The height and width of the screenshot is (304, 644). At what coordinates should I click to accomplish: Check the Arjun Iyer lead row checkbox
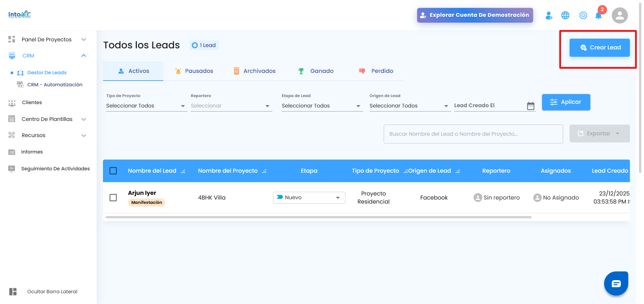113,198
